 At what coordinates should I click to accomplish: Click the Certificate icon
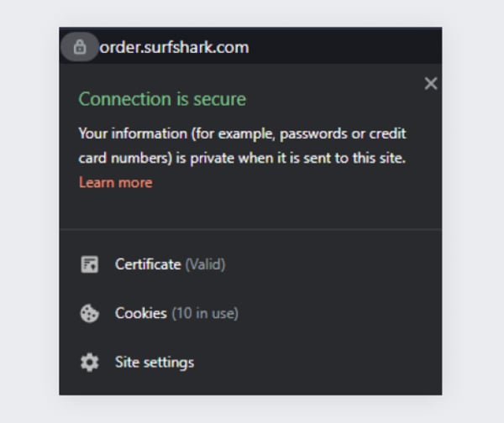click(89, 264)
